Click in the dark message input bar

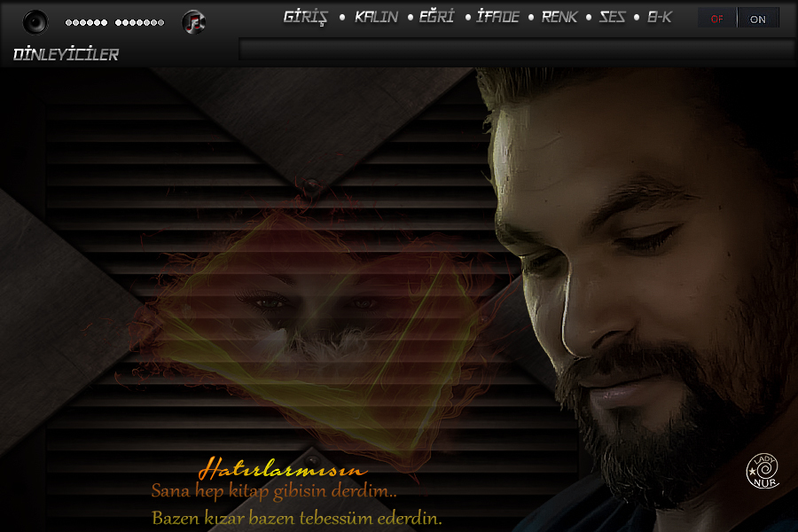click(514, 50)
